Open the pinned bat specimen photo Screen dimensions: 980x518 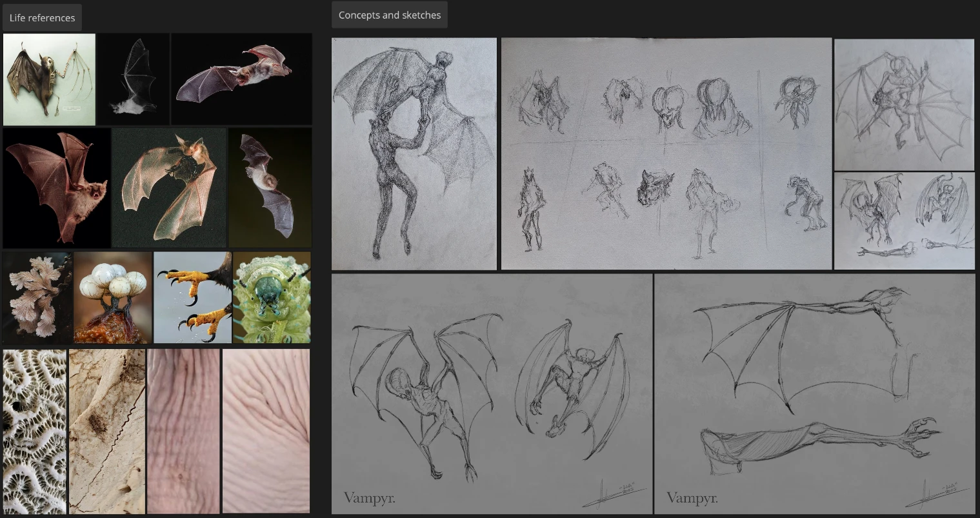point(49,79)
